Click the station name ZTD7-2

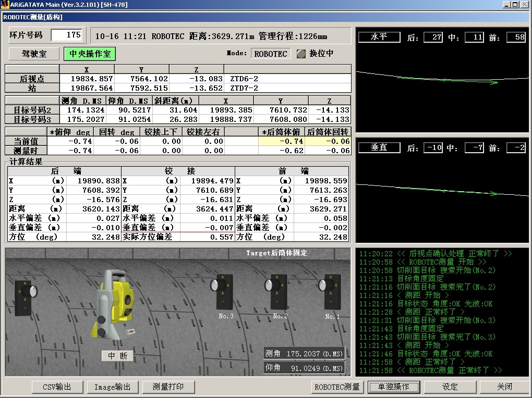[244, 88]
